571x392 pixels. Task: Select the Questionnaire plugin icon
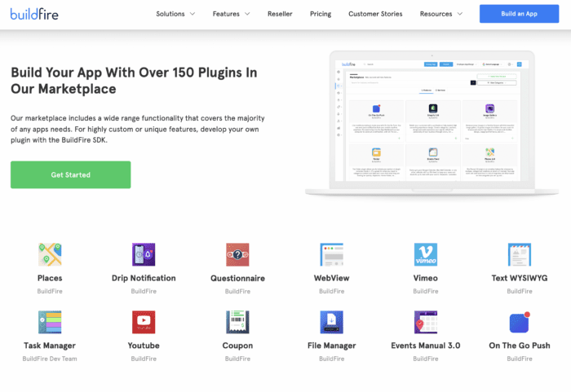(237, 254)
